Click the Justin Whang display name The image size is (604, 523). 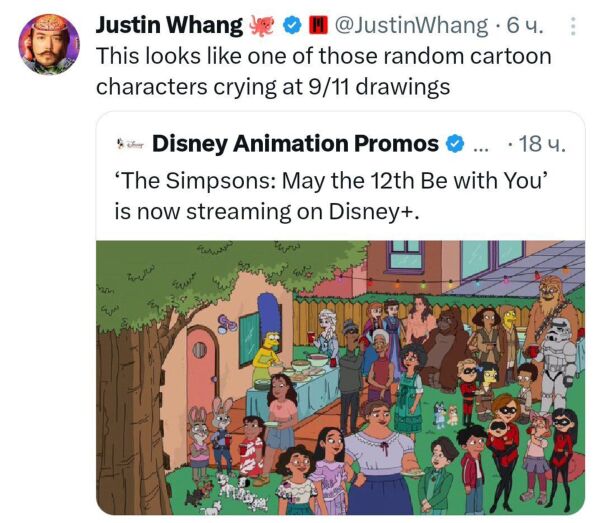point(169,25)
